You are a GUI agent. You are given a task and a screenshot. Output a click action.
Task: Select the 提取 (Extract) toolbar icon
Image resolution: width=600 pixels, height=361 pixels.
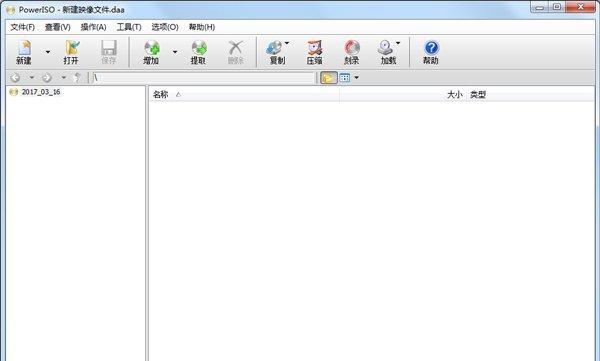click(x=199, y=52)
